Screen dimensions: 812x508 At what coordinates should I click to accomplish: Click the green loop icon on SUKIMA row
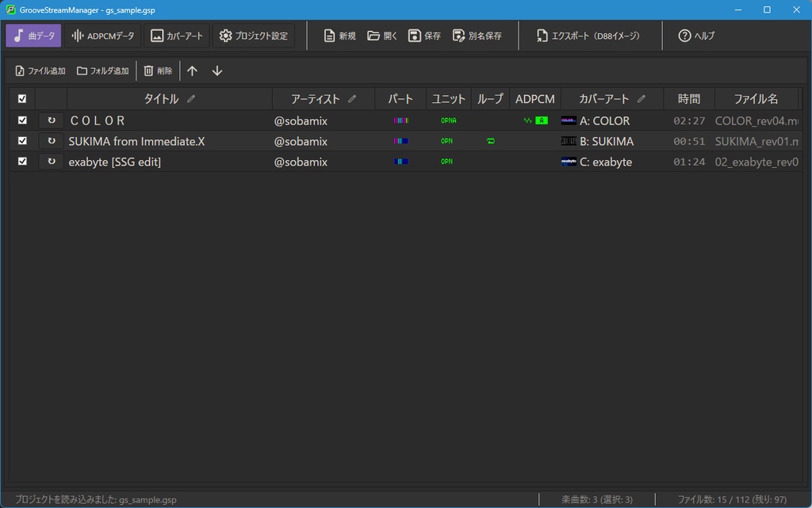point(490,141)
